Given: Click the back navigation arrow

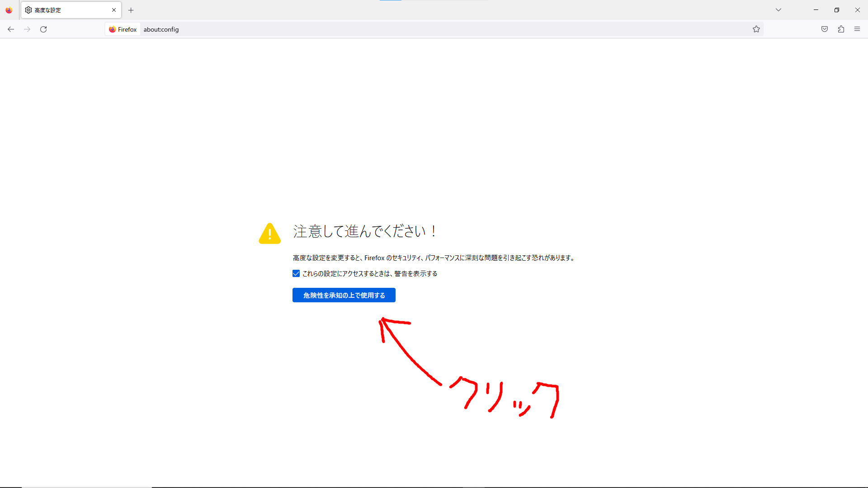Looking at the screenshot, I should tap(11, 29).
